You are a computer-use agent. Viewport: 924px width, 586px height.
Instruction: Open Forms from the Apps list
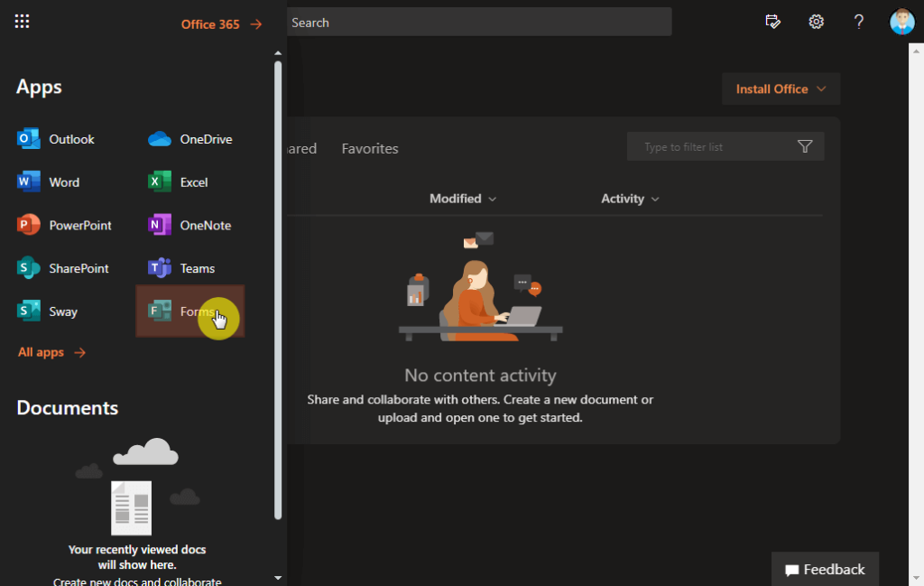coord(189,312)
